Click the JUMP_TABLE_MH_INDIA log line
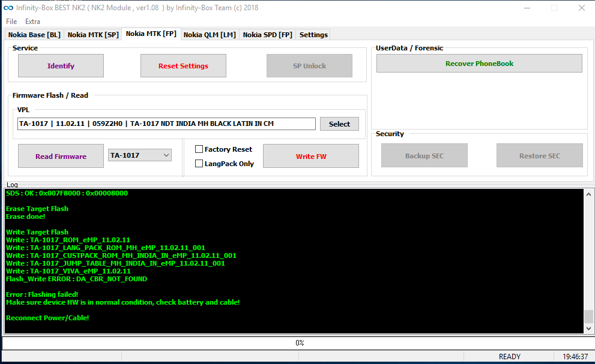The width and height of the screenshot is (595, 364). pyautogui.click(x=115, y=263)
